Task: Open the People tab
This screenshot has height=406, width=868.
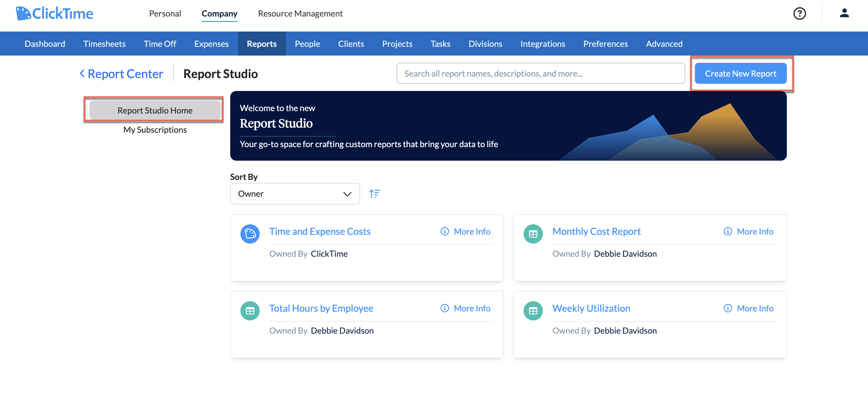Action: (x=307, y=44)
